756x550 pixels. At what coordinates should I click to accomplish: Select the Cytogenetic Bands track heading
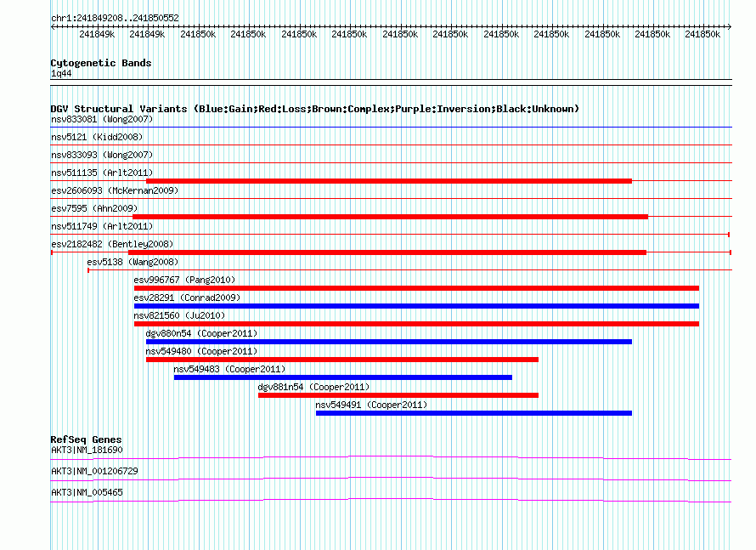[101, 63]
